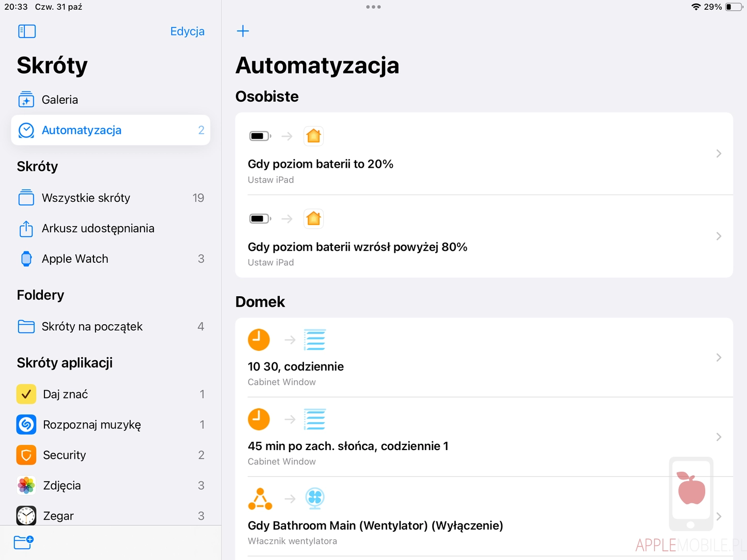Tap the plus icon to add automation
The image size is (747, 560).
(243, 31)
